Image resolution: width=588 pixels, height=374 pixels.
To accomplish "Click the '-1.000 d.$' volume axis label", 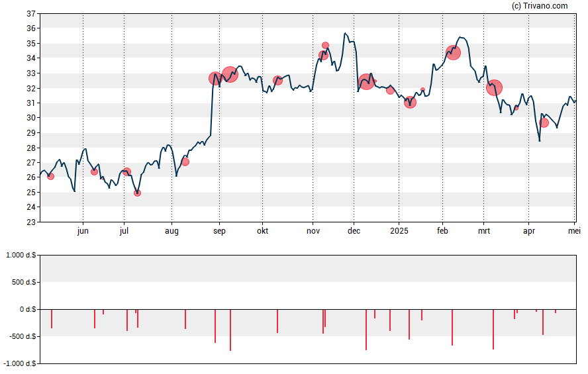I will (19, 363).
